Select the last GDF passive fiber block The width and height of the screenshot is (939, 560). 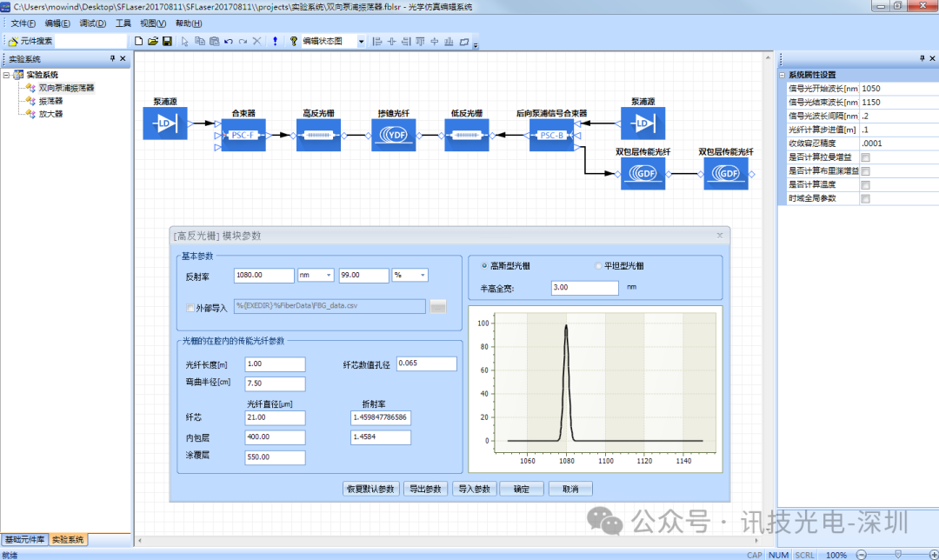click(x=726, y=173)
